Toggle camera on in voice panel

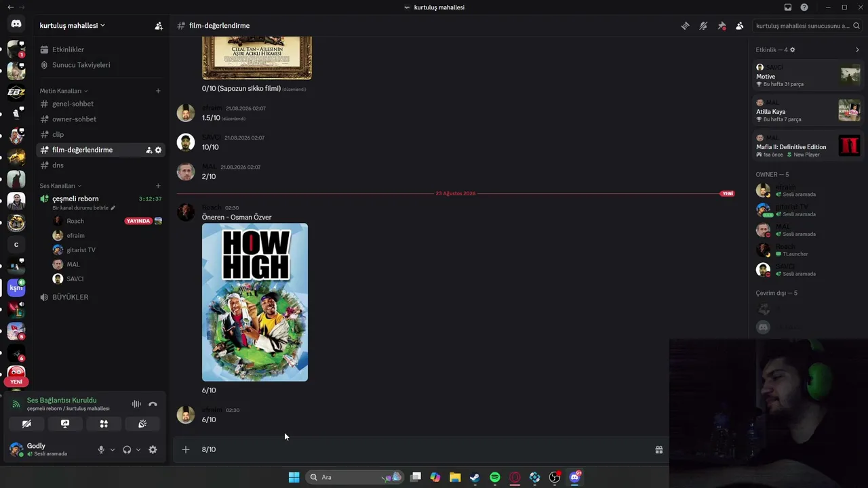(26, 424)
